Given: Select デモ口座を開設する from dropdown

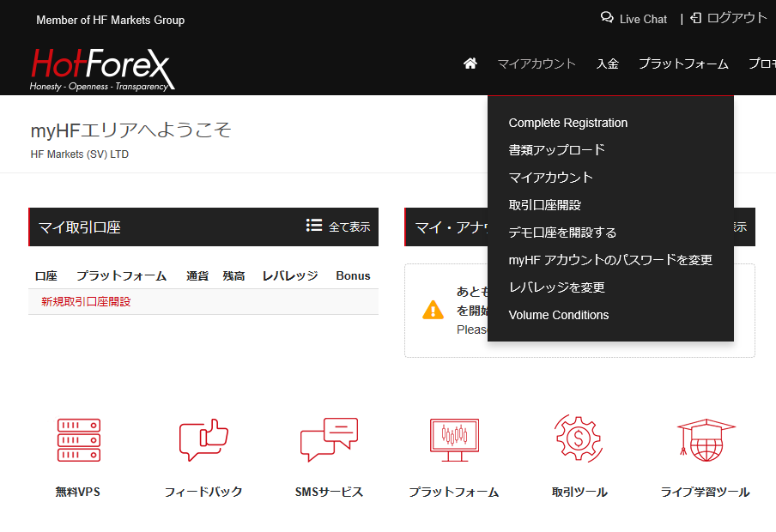Looking at the screenshot, I should tap(562, 233).
